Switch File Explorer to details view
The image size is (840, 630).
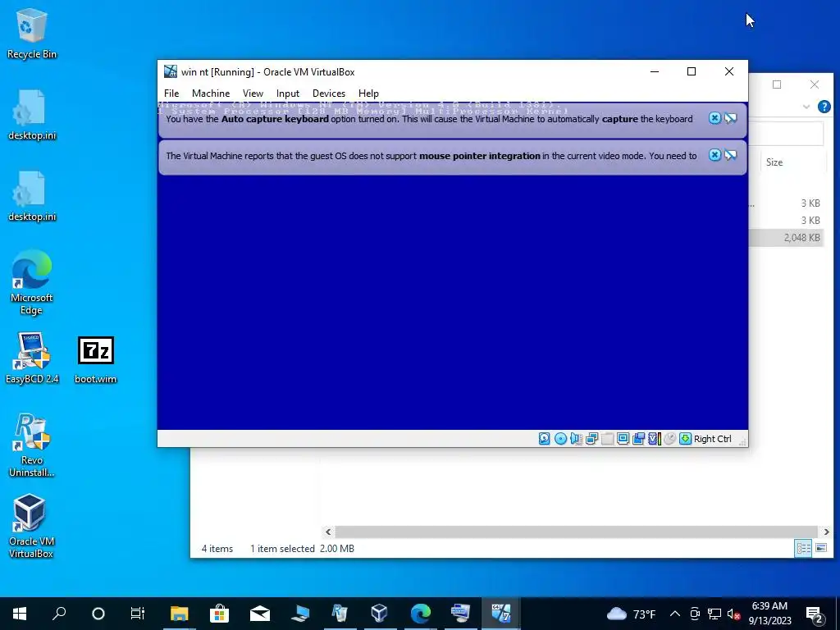[803, 548]
